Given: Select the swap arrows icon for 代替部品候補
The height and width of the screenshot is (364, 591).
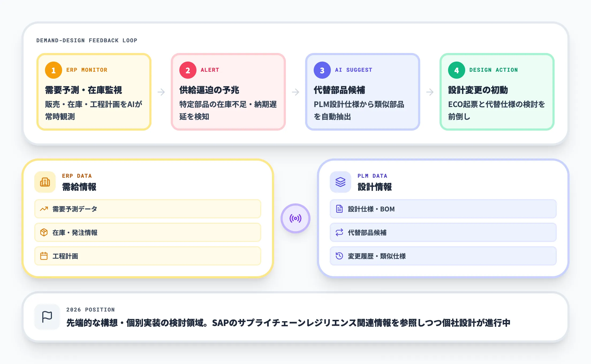Looking at the screenshot, I should (339, 233).
